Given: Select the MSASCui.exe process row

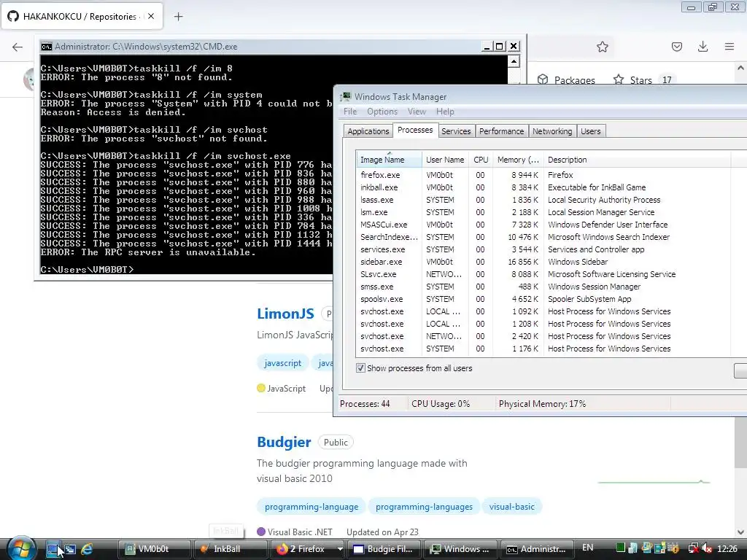Looking at the screenshot, I should click(543, 225).
